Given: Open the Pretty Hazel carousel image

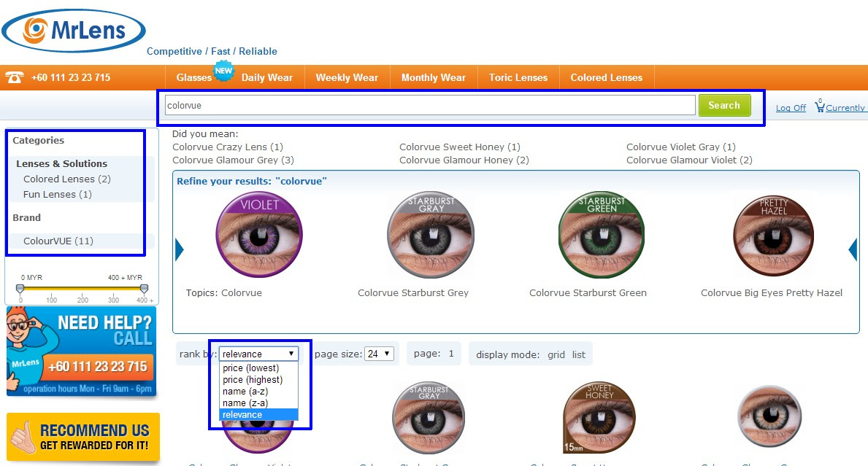Looking at the screenshot, I should coord(773,236).
